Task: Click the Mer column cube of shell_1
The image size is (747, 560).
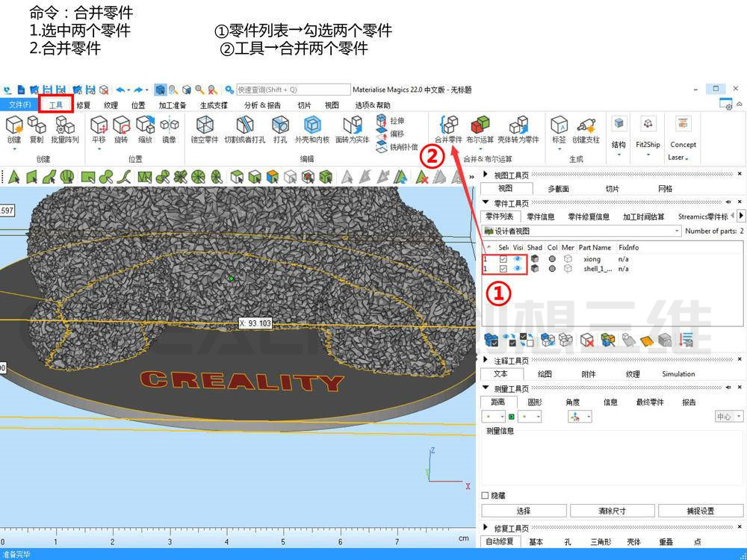Action: pos(568,269)
